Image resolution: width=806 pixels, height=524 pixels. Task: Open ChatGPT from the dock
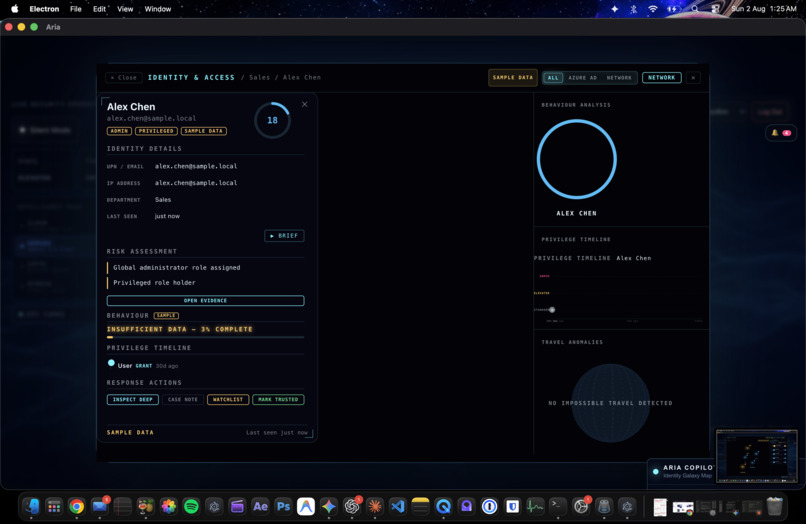[352, 507]
